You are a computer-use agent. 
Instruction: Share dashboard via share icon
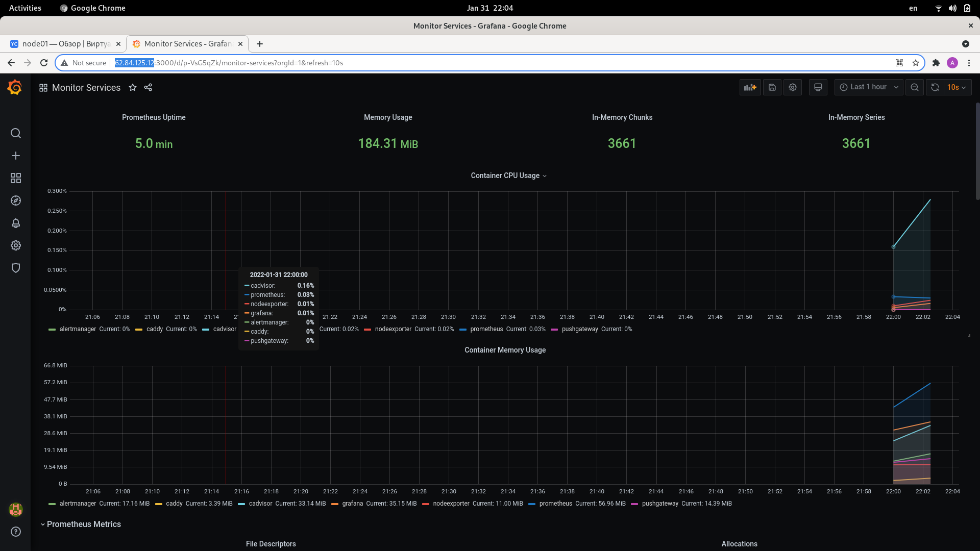pos(148,87)
